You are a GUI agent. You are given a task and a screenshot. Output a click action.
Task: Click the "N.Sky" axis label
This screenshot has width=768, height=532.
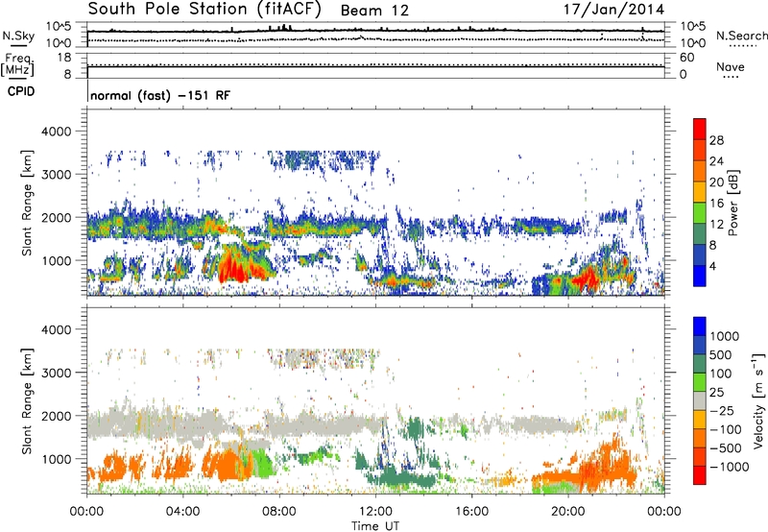point(18,36)
